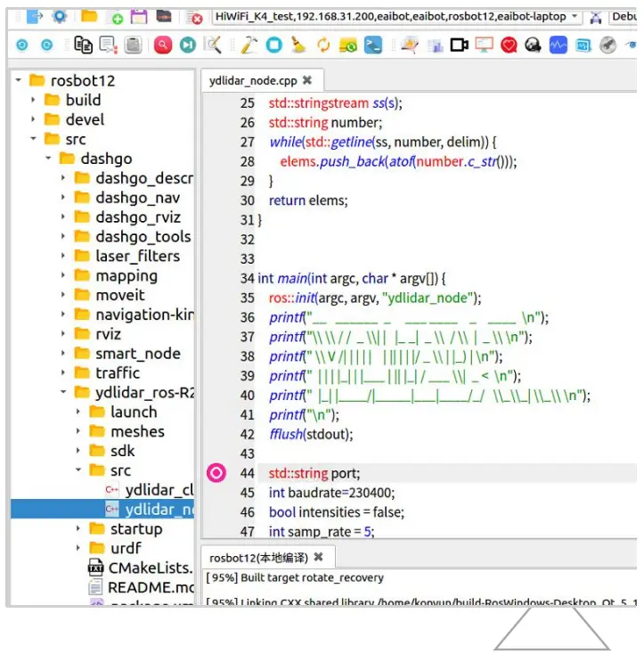This screenshot has width=644, height=654.
Task: Click the blue settings gear icon
Action: click(x=60, y=17)
